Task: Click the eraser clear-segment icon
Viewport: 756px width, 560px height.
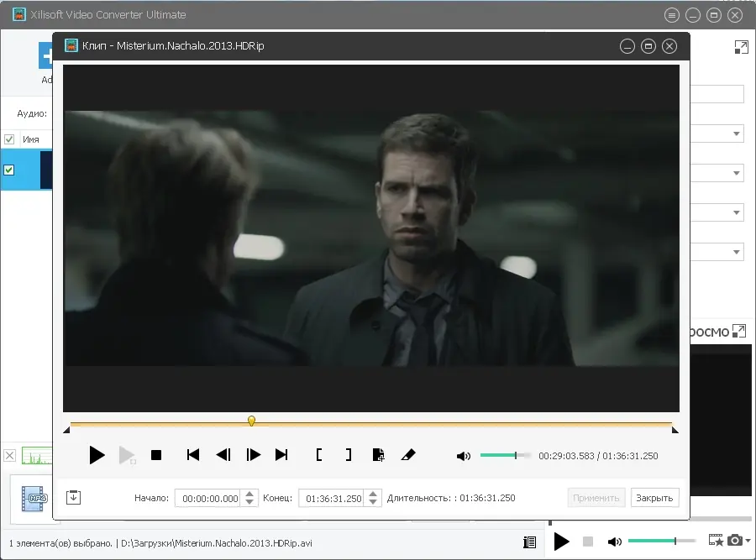Action: pos(408,455)
